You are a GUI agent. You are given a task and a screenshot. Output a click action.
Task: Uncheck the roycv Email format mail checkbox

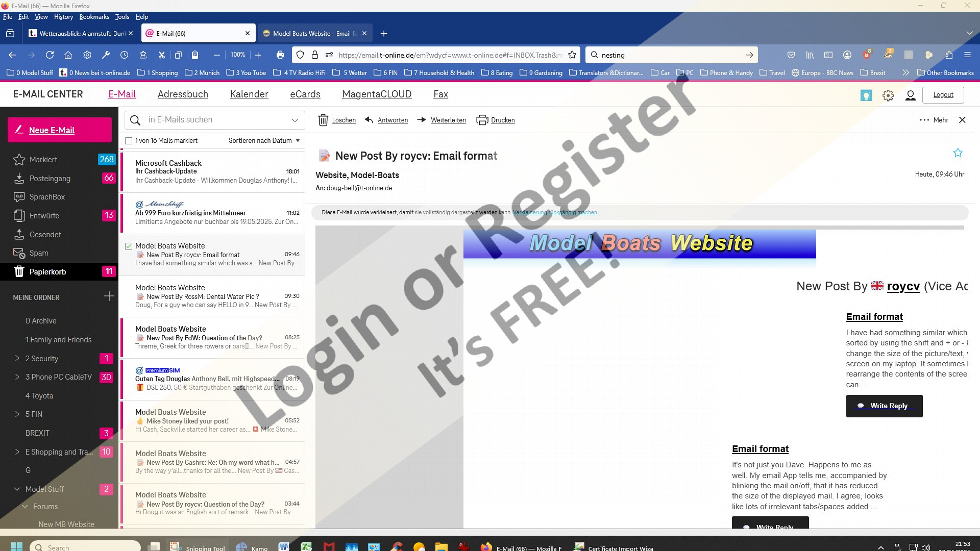[129, 246]
